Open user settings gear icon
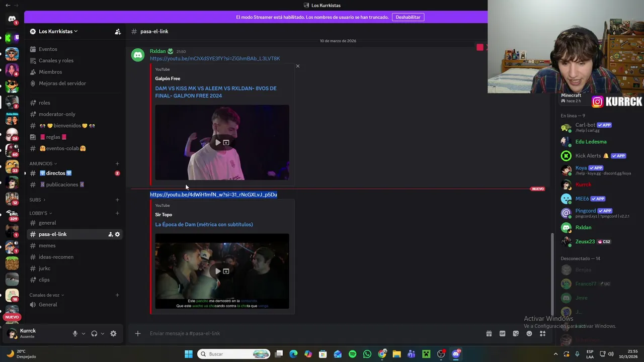Screen dimensions: 644x362 pos(113,333)
